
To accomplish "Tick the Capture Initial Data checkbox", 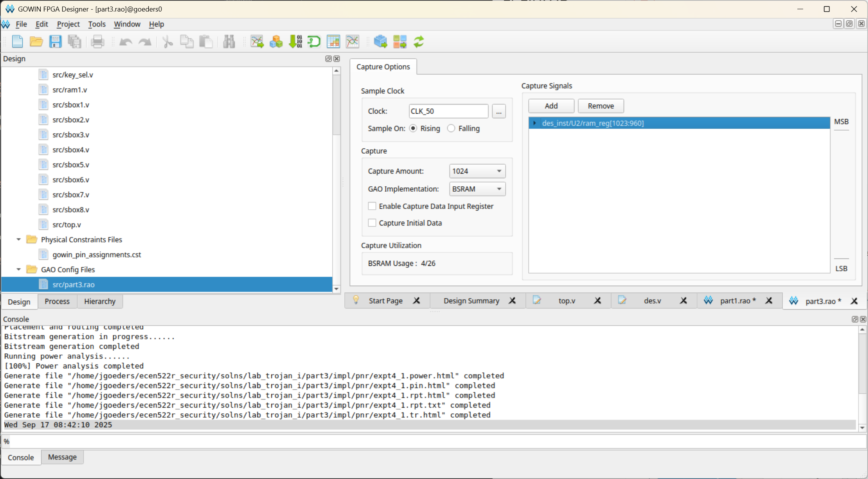I will pos(372,223).
